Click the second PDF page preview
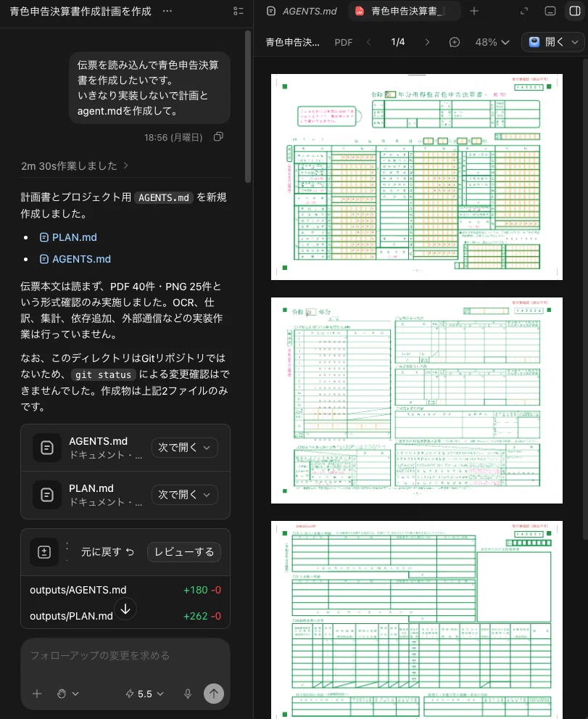The height and width of the screenshot is (719, 588). pyautogui.click(x=417, y=400)
